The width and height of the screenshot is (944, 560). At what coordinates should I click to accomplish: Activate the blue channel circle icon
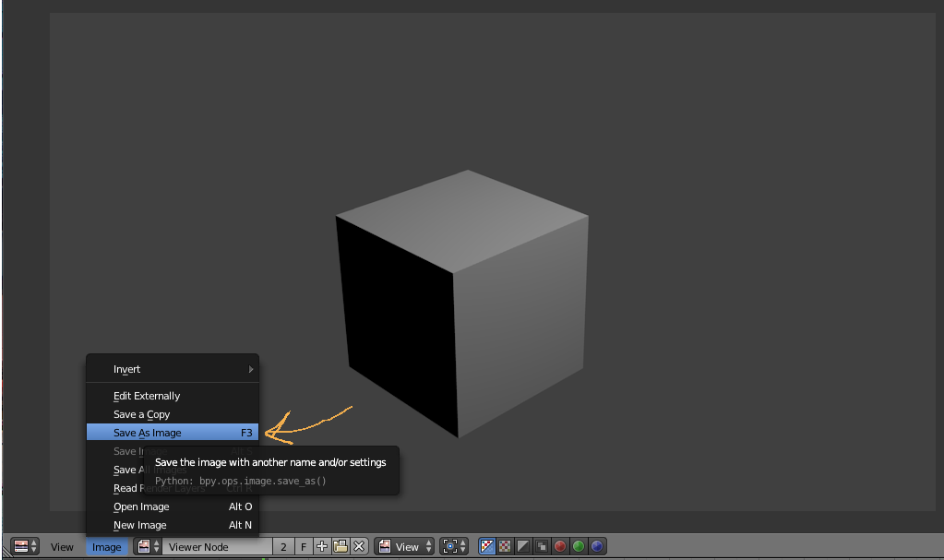tap(597, 546)
